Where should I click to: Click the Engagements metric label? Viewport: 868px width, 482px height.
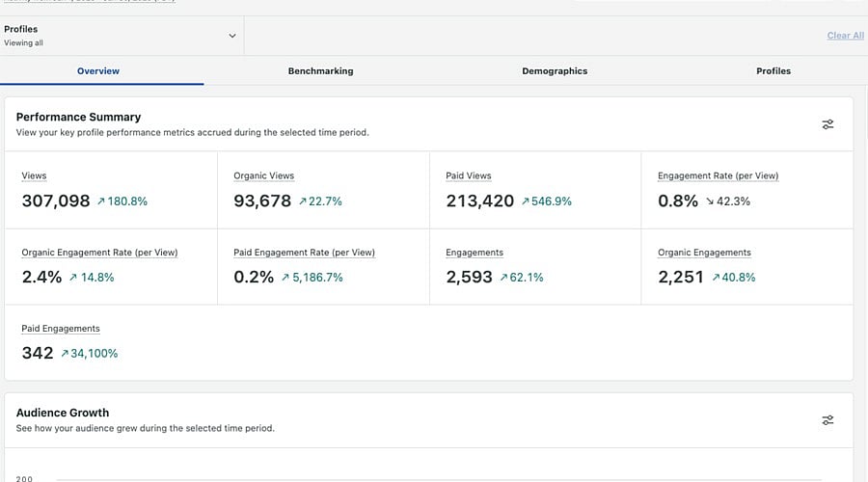(x=475, y=253)
